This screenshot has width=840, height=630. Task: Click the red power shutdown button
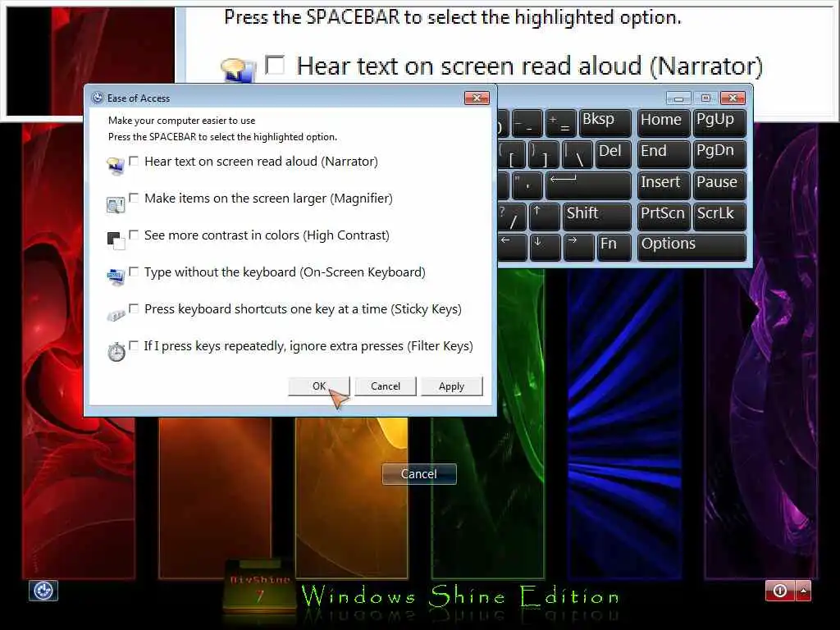click(780, 591)
